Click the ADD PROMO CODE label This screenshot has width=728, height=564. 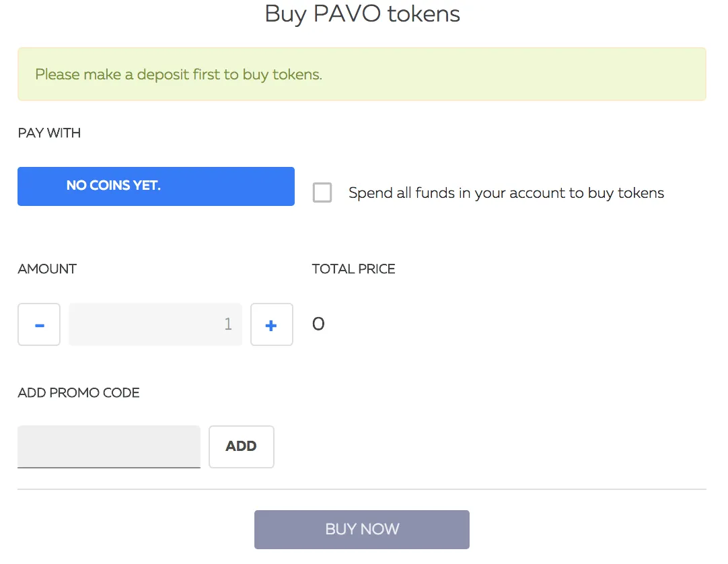pos(79,393)
